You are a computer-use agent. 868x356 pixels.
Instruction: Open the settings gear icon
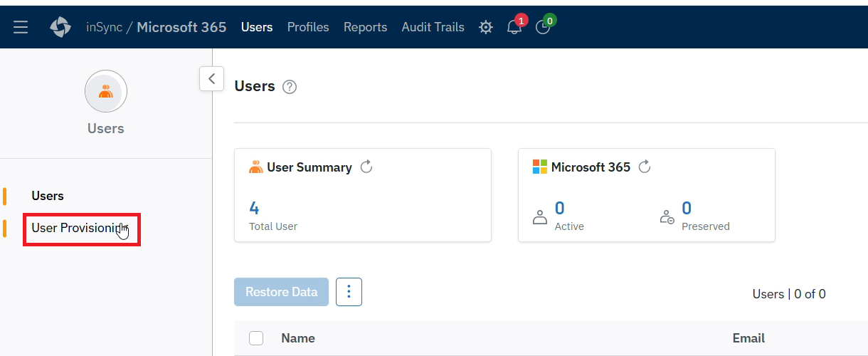click(x=486, y=27)
